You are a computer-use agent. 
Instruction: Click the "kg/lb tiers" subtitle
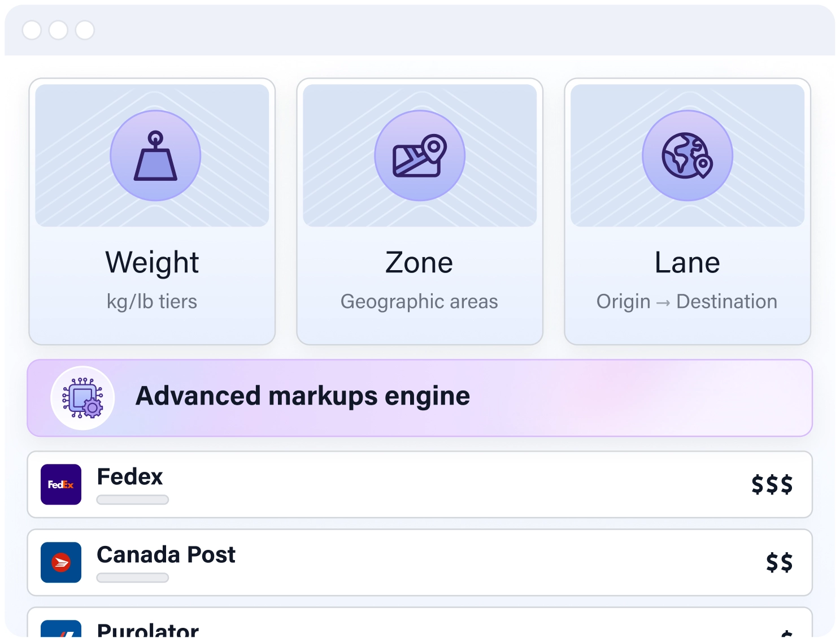click(152, 302)
